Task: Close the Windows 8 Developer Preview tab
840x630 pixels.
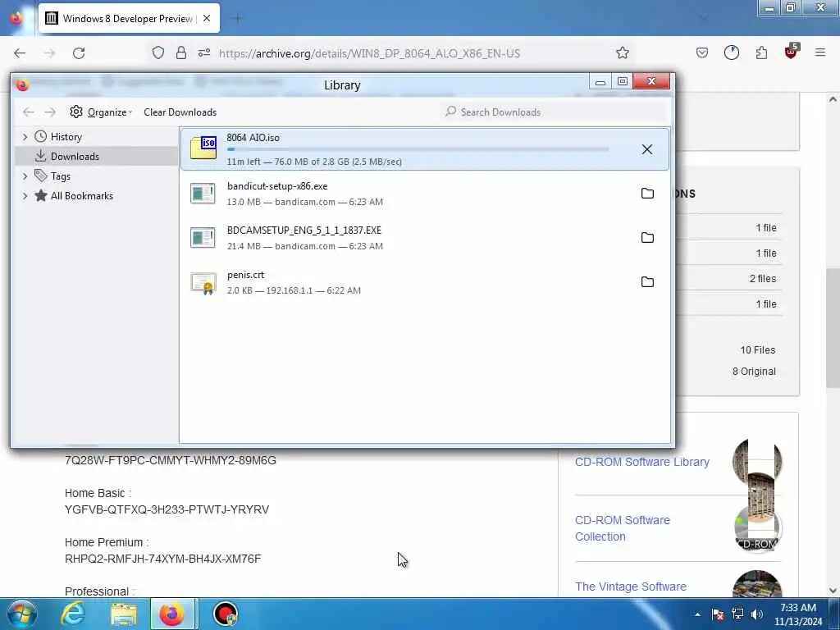Action: click(x=207, y=18)
